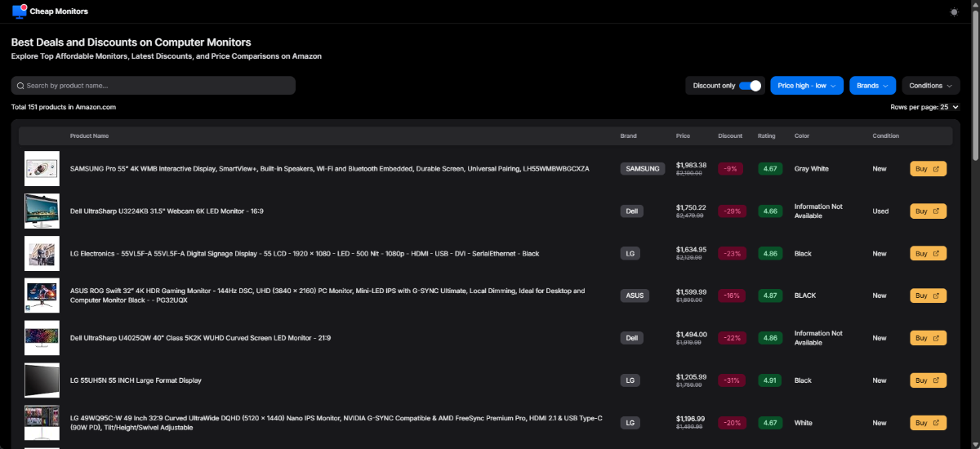Click Total 151 products text
The height and width of the screenshot is (449, 980).
pos(64,107)
